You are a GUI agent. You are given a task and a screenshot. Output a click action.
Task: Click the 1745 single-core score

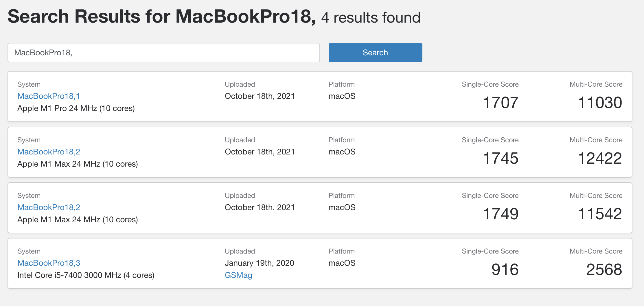point(500,158)
